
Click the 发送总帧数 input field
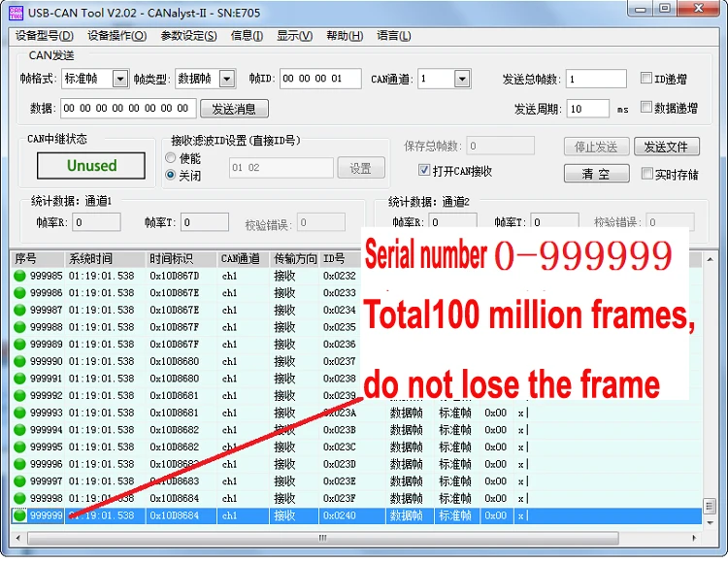pyautogui.click(x=596, y=79)
